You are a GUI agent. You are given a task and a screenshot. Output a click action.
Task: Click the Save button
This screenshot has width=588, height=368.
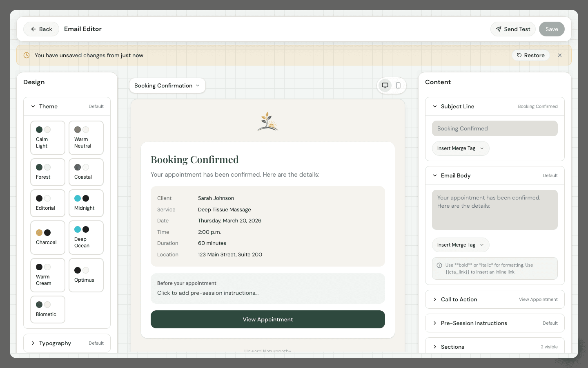[x=552, y=29]
